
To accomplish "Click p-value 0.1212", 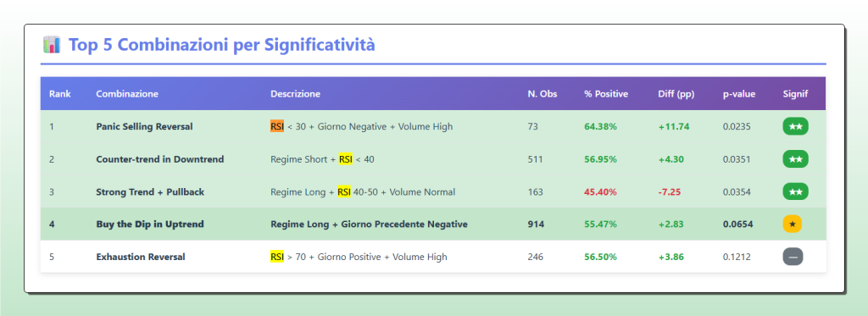I will (737, 257).
